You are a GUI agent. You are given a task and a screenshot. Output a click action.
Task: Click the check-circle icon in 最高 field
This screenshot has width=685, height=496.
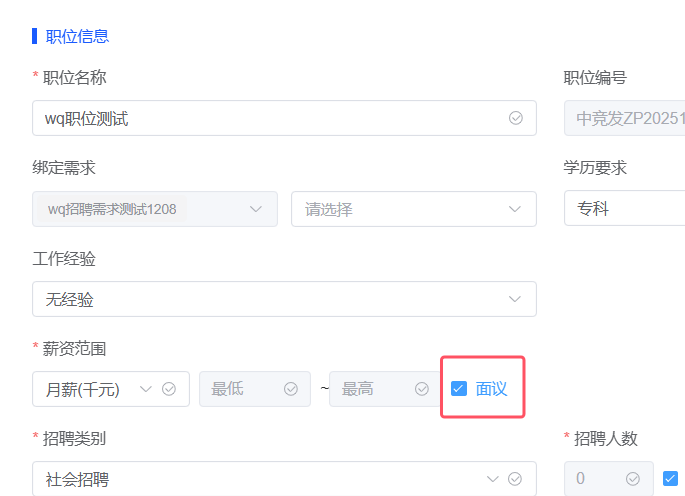click(x=423, y=389)
